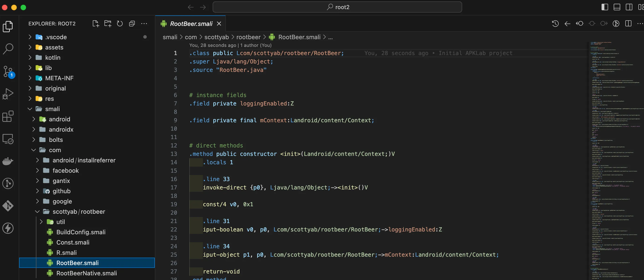Toggle the secondary side bar layout button
The height and width of the screenshot is (280, 644).
[629, 7]
